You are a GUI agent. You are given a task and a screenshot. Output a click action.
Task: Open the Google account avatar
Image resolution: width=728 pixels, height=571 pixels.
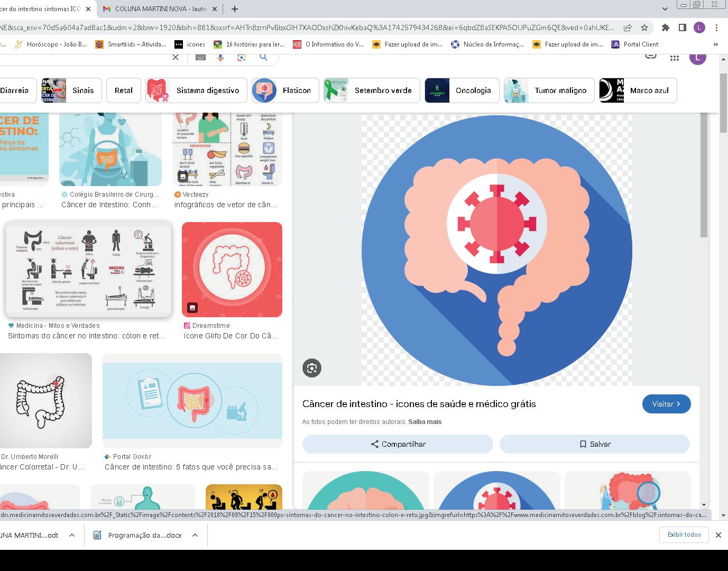coord(698,58)
